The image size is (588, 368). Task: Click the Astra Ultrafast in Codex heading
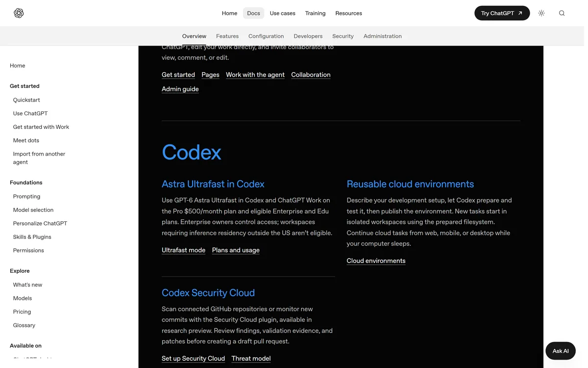pyautogui.click(x=213, y=184)
